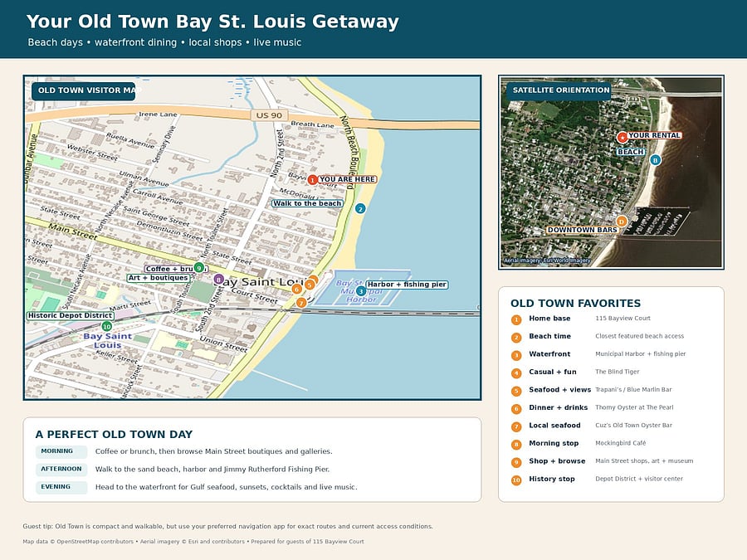The height and width of the screenshot is (560, 747).
Task: Click the BEACH label on satellite image
Action: click(x=631, y=152)
